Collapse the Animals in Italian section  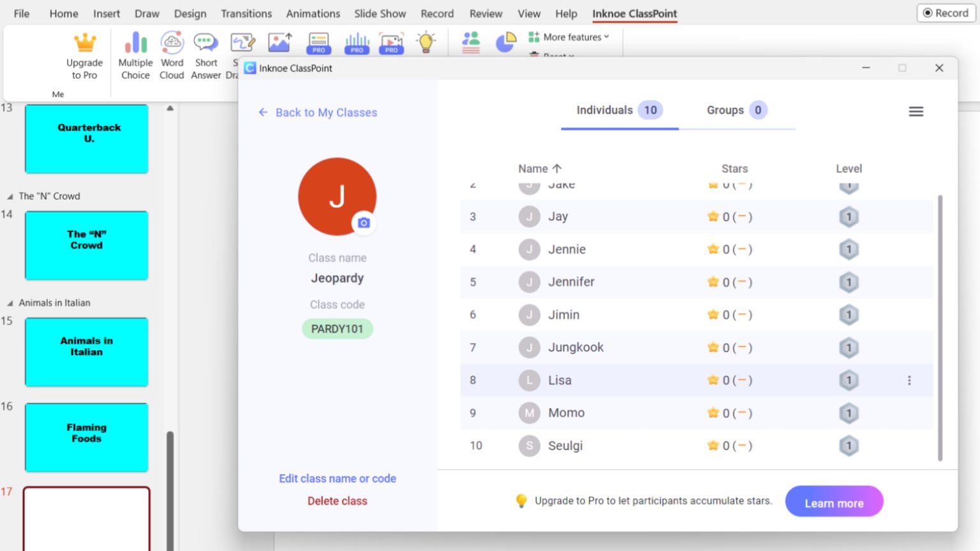10,303
